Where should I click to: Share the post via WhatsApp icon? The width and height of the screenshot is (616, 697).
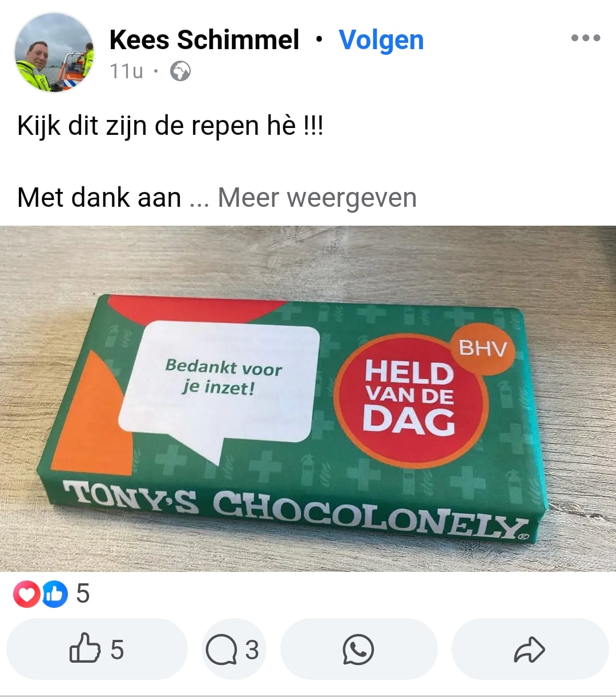[x=359, y=650]
